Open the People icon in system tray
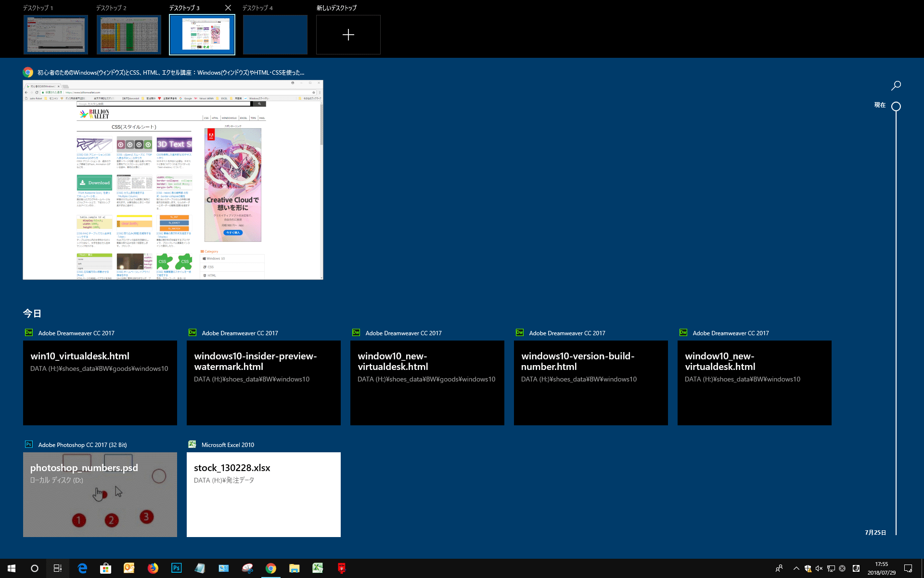The image size is (924, 578). click(x=779, y=568)
